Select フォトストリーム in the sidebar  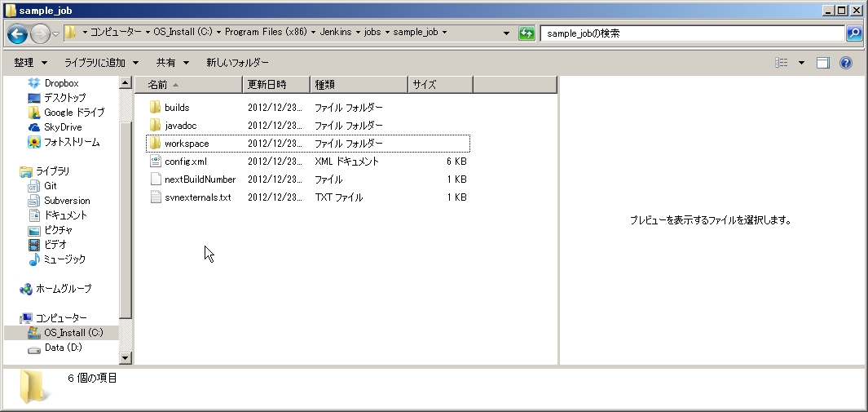[72, 142]
